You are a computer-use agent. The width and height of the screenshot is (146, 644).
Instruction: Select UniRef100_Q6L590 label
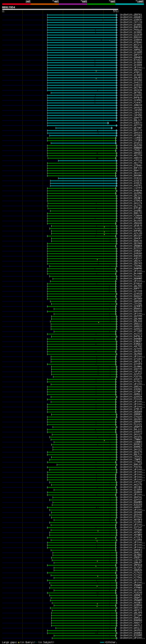click(x=131, y=286)
